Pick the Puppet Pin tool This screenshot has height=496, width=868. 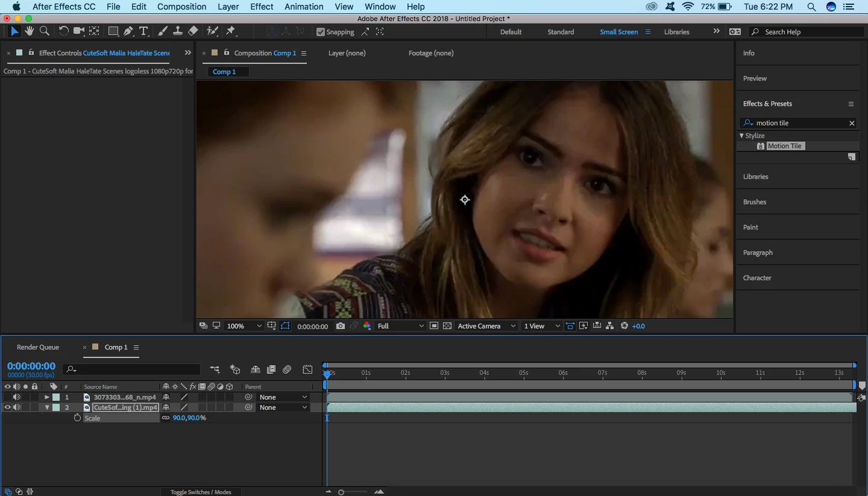(x=231, y=31)
